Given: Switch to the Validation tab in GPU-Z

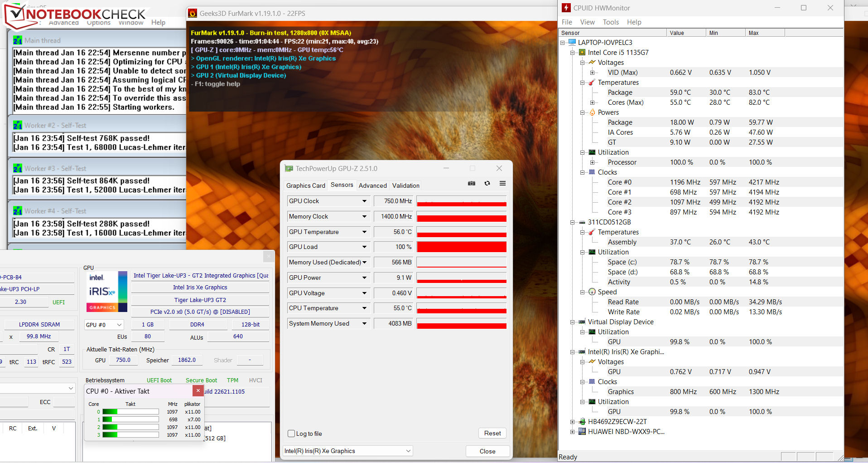Looking at the screenshot, I should tap(406, 185).
